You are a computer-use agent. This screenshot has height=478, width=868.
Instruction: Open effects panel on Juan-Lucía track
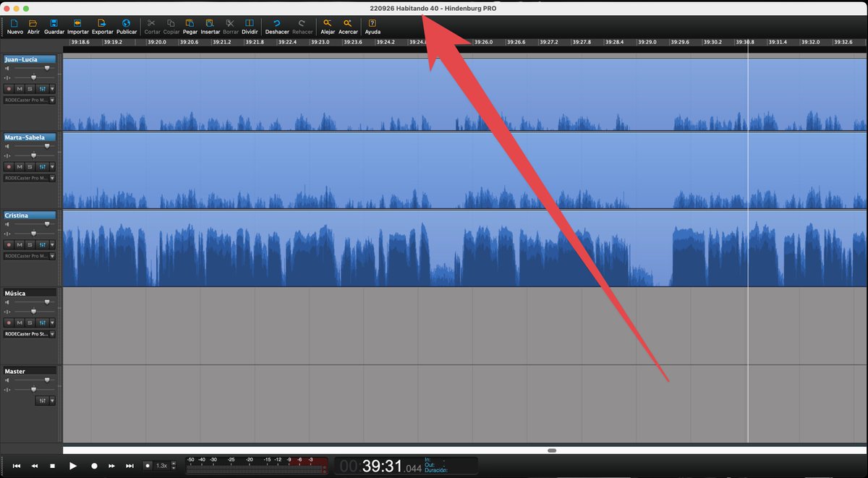pyautogui.click(x=42, y=88)
